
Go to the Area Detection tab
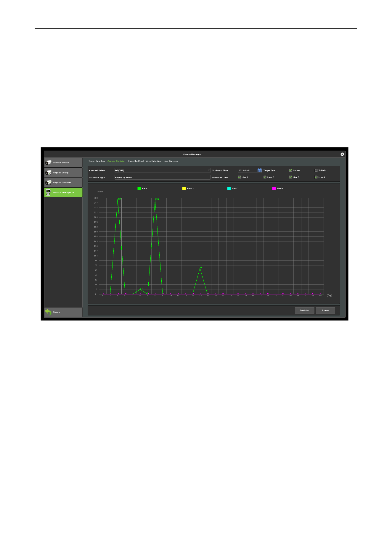click(154, 161)
